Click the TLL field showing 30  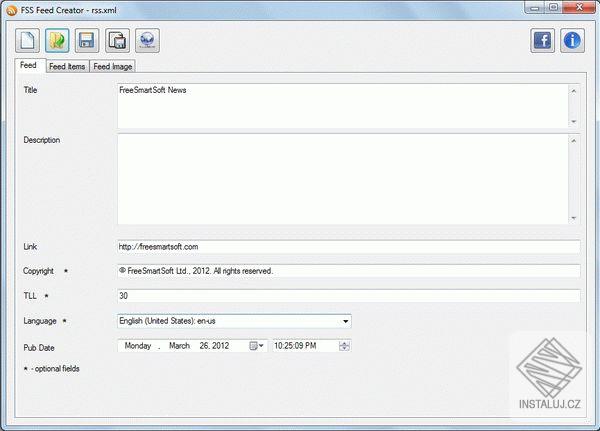point(349,296)
